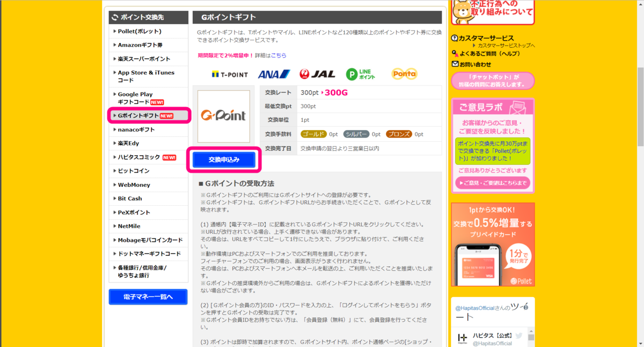Click the G-Point logo thumbnail
Viewport: 644px width, 347px height.
224,116
